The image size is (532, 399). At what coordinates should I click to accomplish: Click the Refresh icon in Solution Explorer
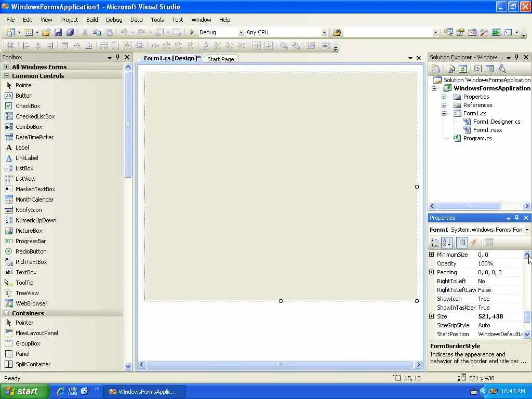tap(463, 69)
